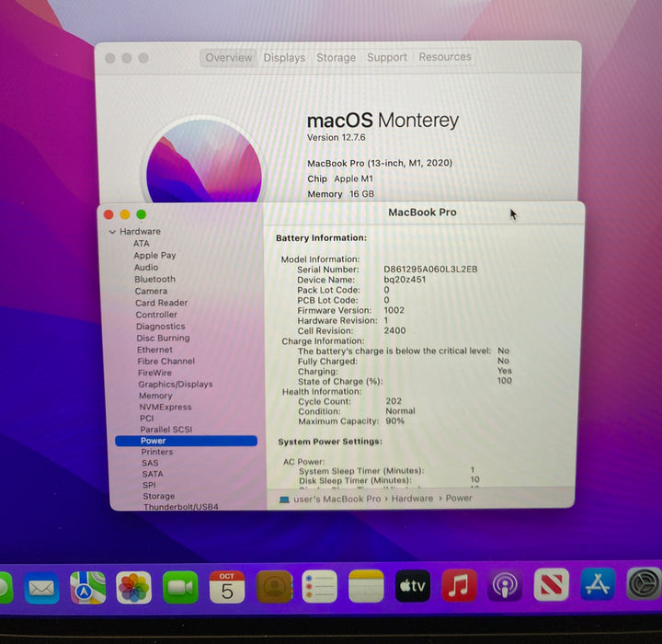This screenshot has height=644, width=662.
Task: Open the Support tab
Action: click(387, 57)
